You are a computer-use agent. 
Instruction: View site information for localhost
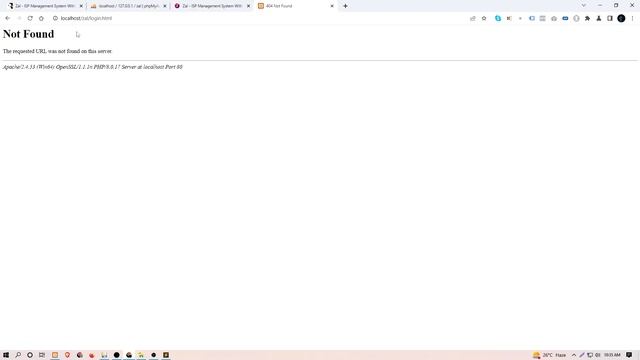56,18
